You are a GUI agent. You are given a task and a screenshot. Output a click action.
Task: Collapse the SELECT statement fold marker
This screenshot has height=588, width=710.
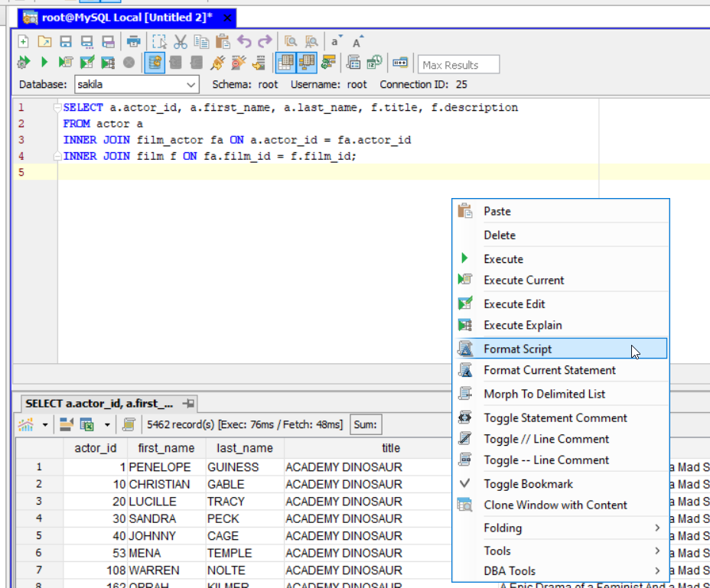(57, 108)
